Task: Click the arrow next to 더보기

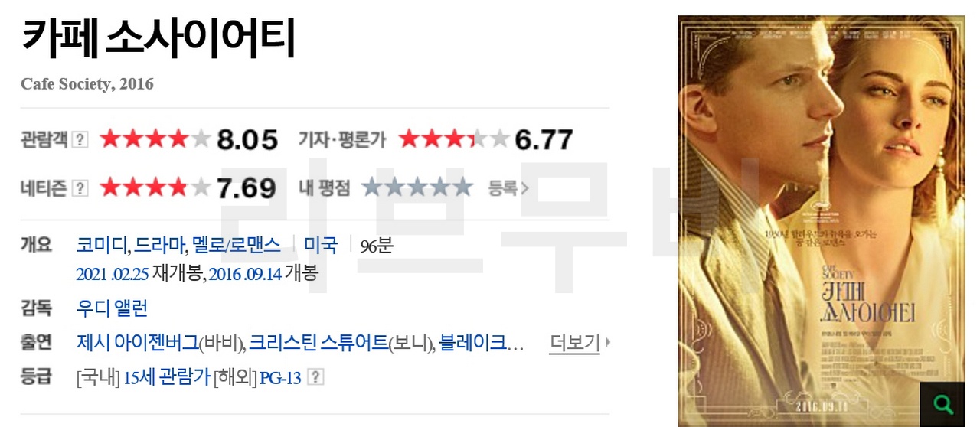Action: point(607,343)
